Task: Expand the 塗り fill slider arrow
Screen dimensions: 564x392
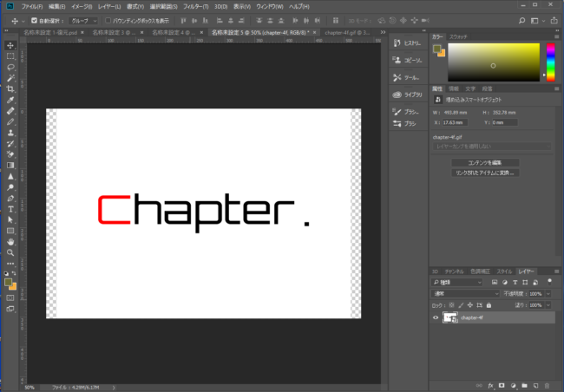Action: 548,305
